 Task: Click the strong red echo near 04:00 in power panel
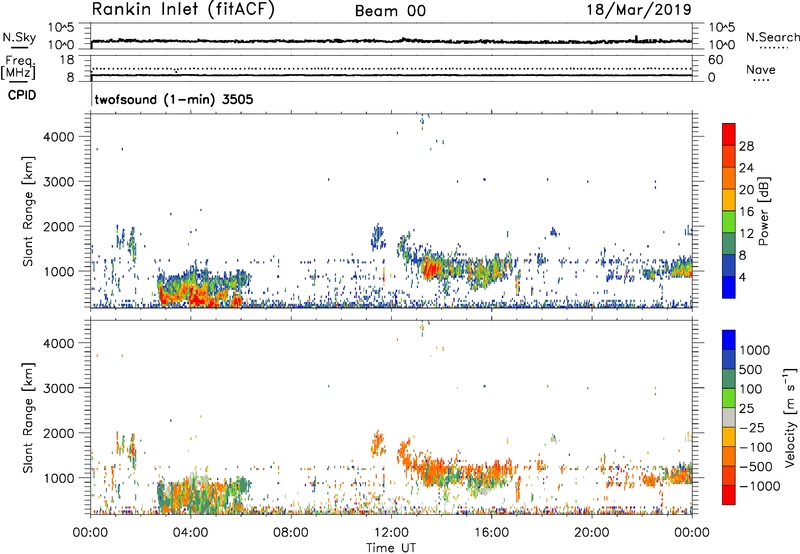(x=196, y=297)
